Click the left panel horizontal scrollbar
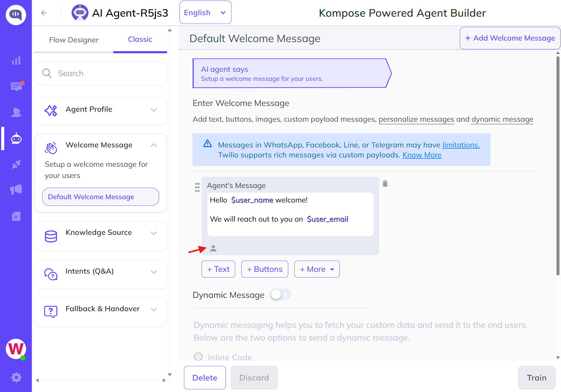561x392 pixels. click(x=101, y=380)
